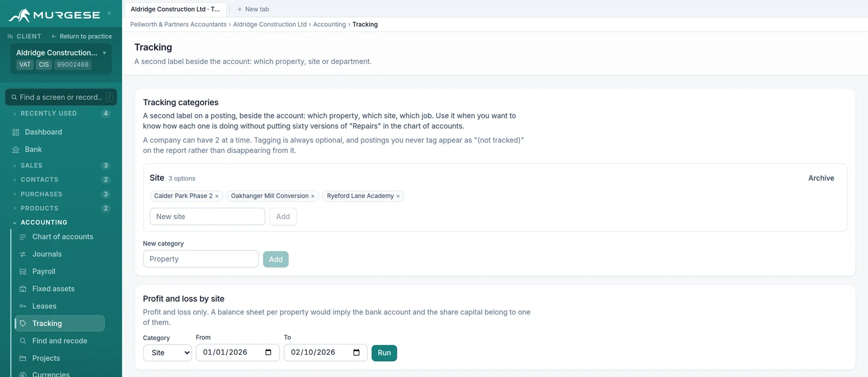Collapse the sidebar using the chevron icon
Image resolution: width=868 pixels, height=377 pixels.
pos(109,14)
